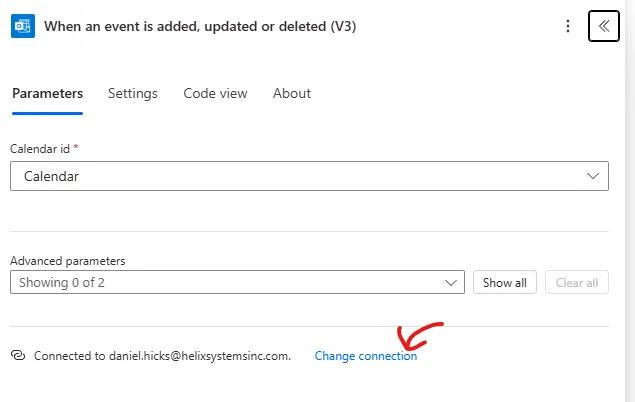Go to the Code view tab
This screenshot has height=402, width=635.
click(x=215, y=93)
